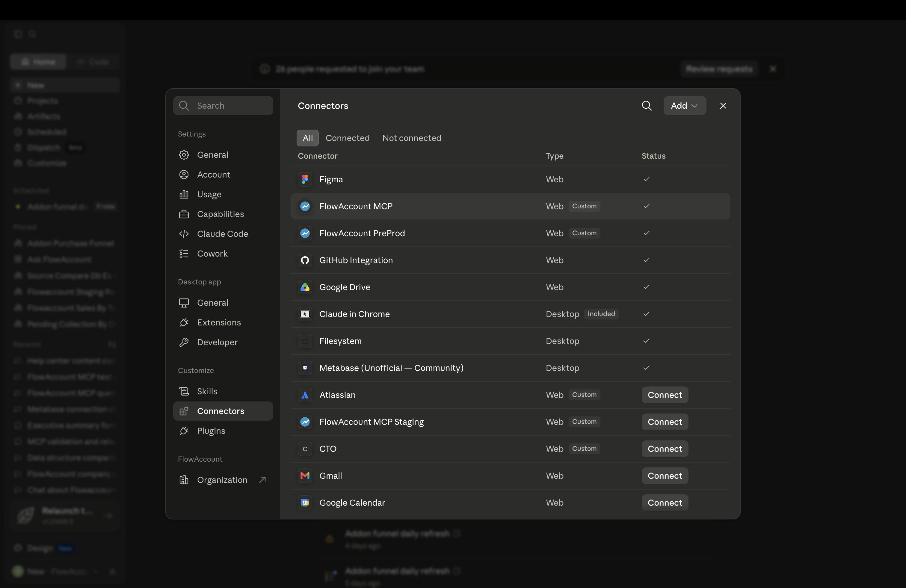Open the Claude Code settings page

click(x=223, y=234)
